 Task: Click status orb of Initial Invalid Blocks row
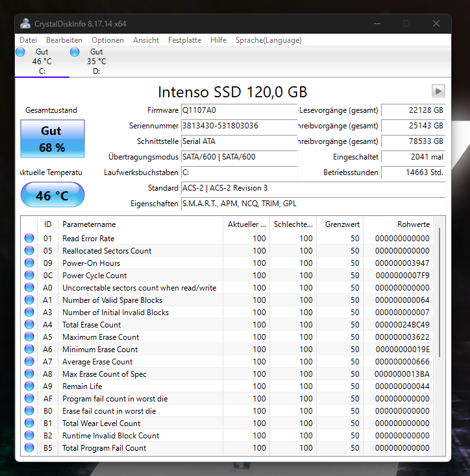point(29,313)
